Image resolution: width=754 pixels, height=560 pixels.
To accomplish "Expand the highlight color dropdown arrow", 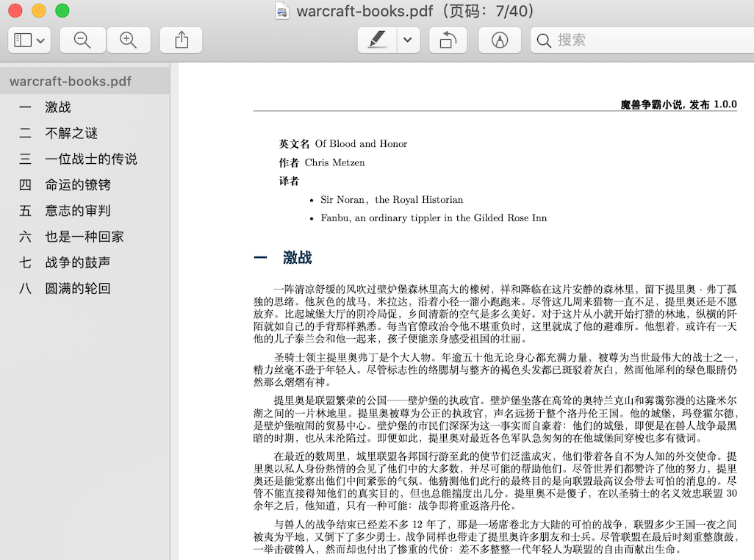I will click(x=408, y=40).
